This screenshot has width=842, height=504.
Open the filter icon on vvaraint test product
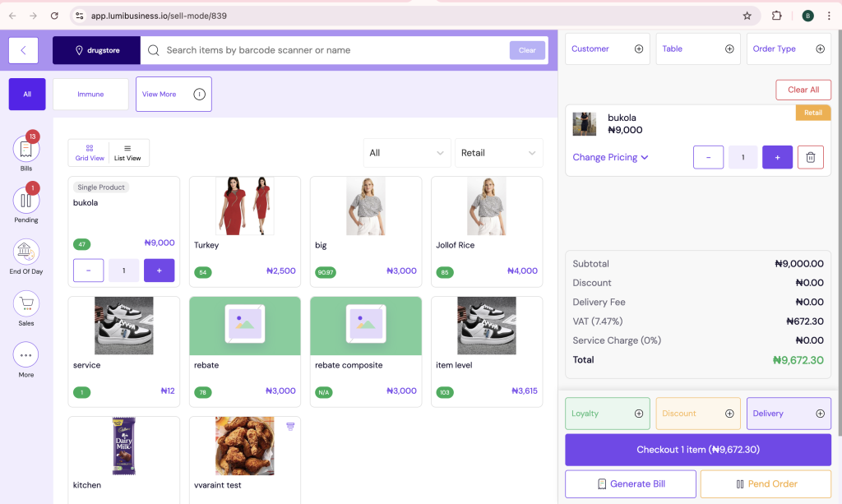pyautogui.click(x=289, y=424)
